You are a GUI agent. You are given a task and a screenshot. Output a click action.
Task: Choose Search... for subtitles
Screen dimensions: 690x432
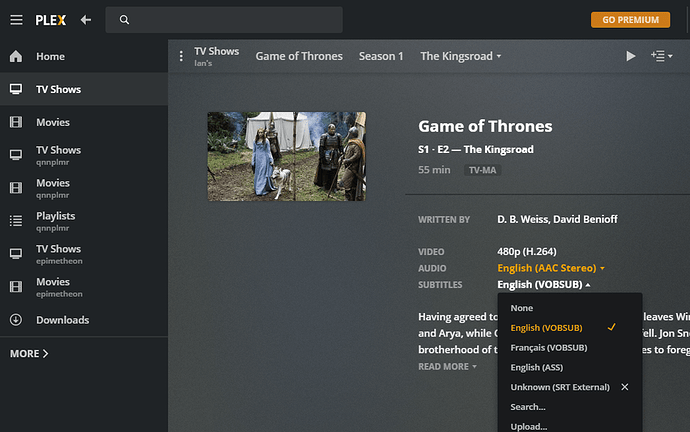[x=570, y=407]
